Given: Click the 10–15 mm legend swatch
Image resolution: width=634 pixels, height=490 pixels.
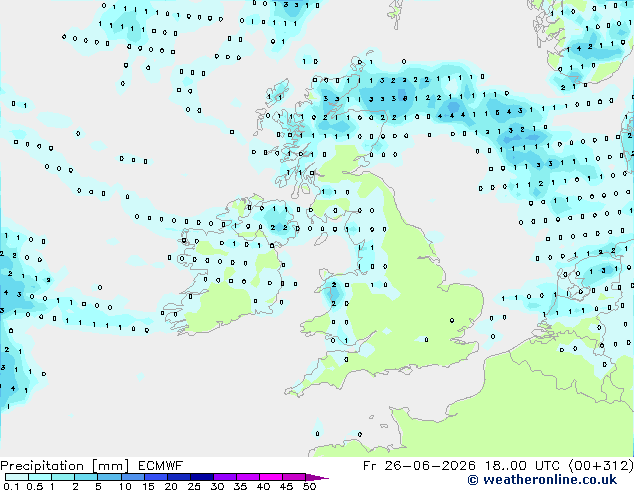Looking at the screenshot, I should (x=133, y=477).
